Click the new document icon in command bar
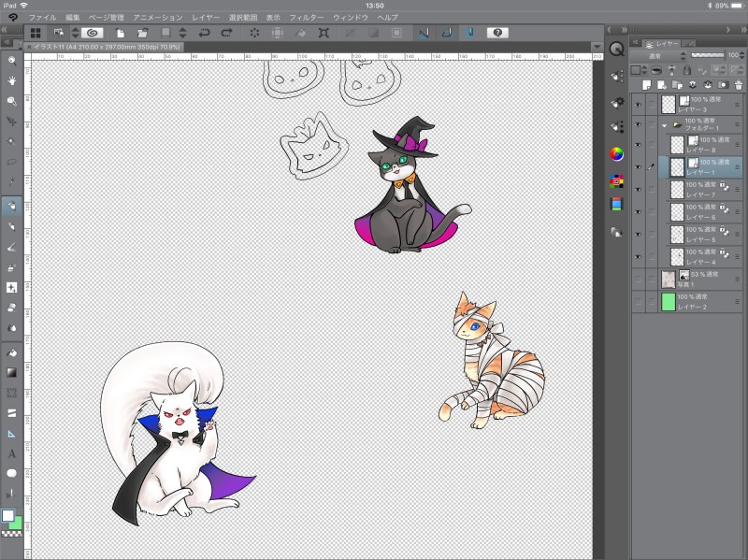Screen dimensions: 748x560 pyautogui.click(x=121, y=33)
